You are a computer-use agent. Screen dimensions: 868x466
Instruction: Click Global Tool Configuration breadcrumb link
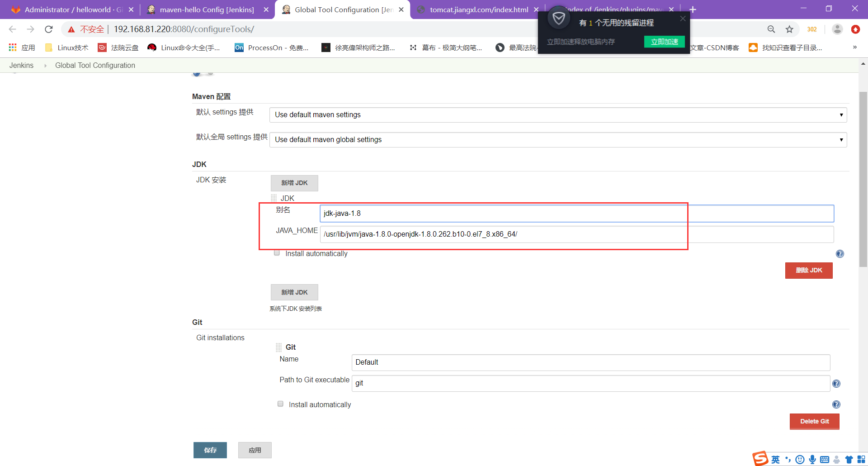pyautogui.click(x=95, y=66)
